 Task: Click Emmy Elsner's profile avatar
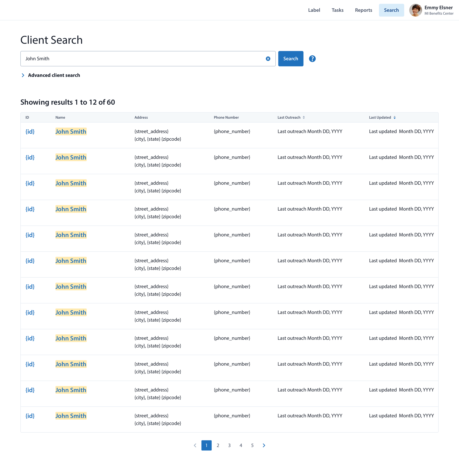(415, 10)
